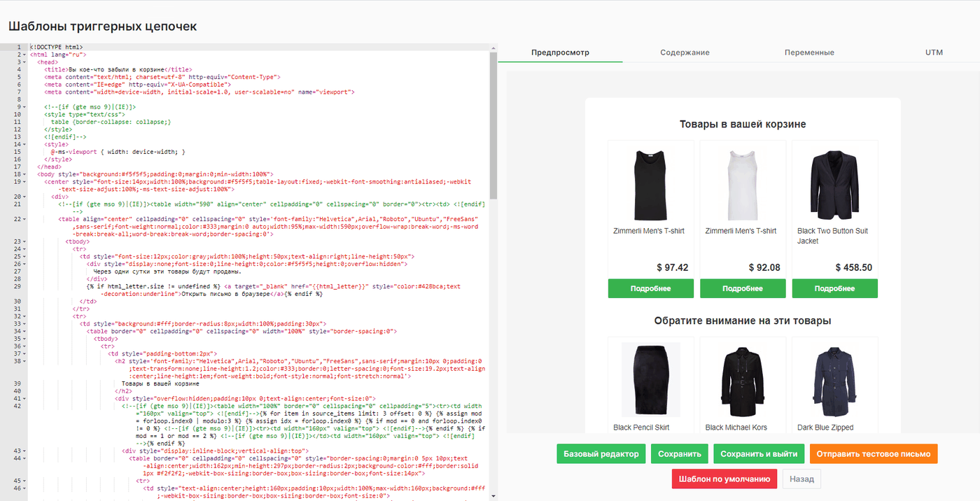Click the code editor scrollbar down arrow
Image resolution: width=980 pixels, height=501 pixels.
coord(493,496)
